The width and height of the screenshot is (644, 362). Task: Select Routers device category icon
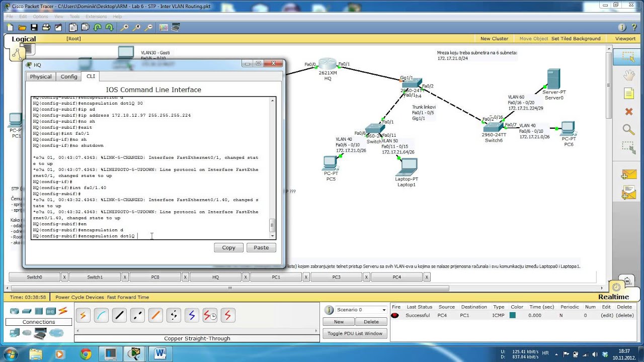[15, 311]
